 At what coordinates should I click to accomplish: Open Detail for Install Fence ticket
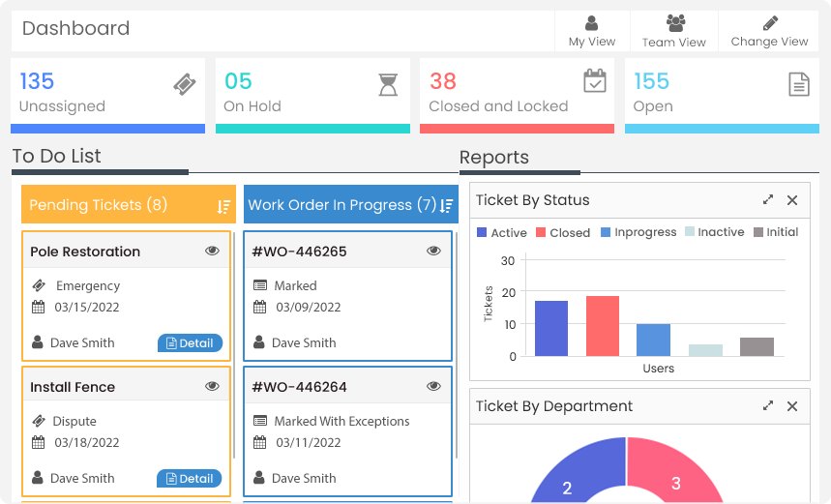190,479
